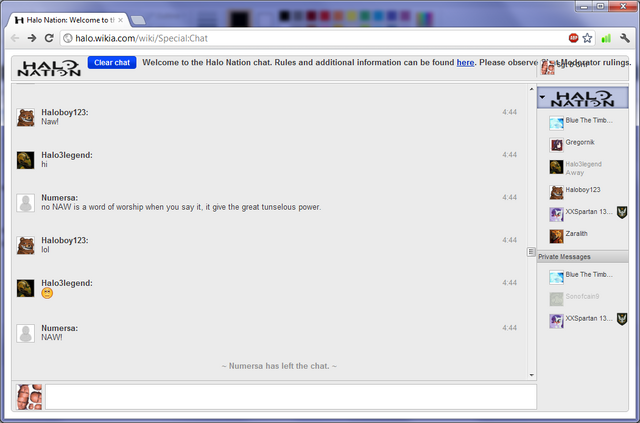Image resolution: width=640 pixels, height=423 pixels.
Task: Click Halo3legend username on the 'hi' message
Action: (67, 155)
